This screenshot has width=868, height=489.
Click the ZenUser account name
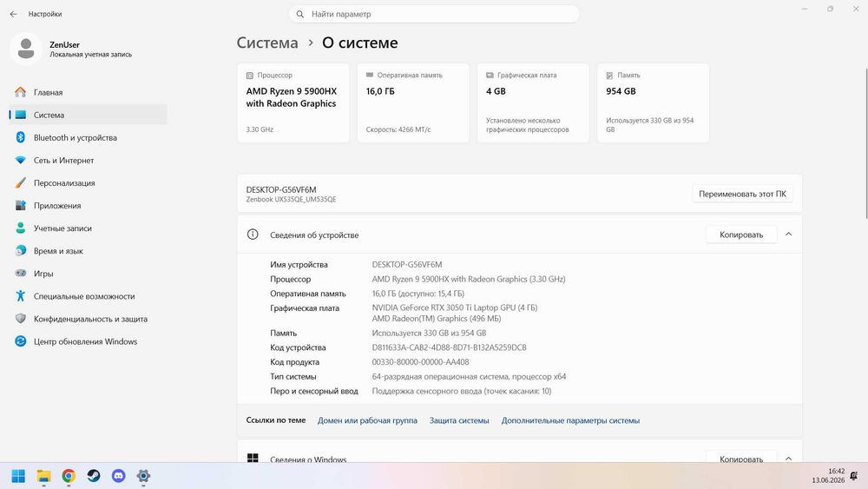pyautogui.click(x=65, y=44)
